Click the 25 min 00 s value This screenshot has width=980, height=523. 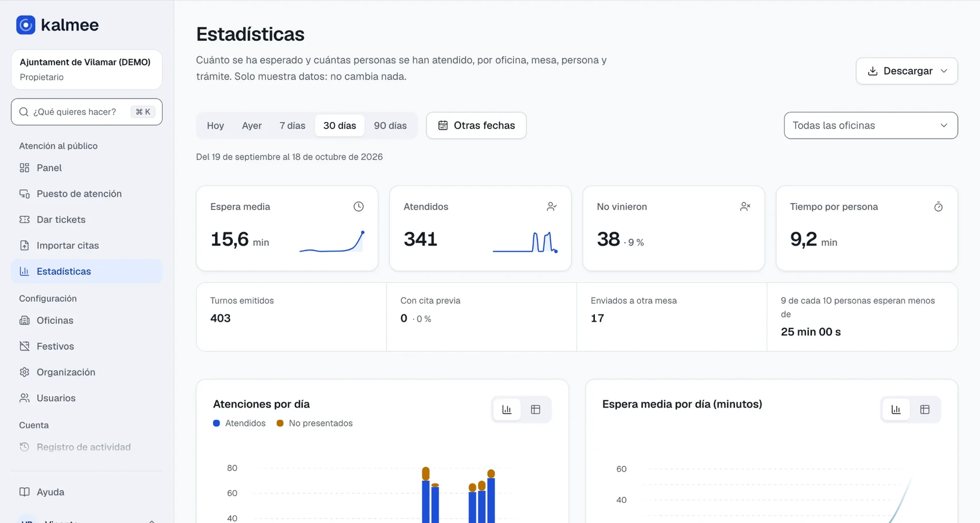click(x=811, y=332)
